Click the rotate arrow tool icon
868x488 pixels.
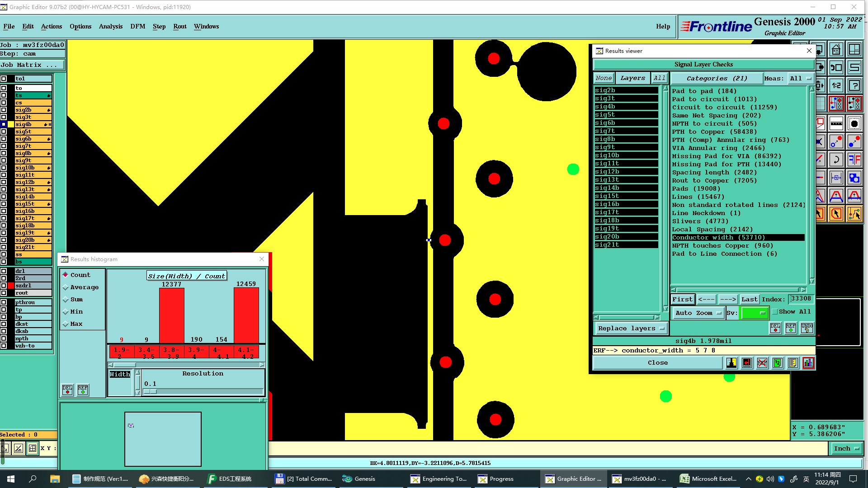(836, 159)
